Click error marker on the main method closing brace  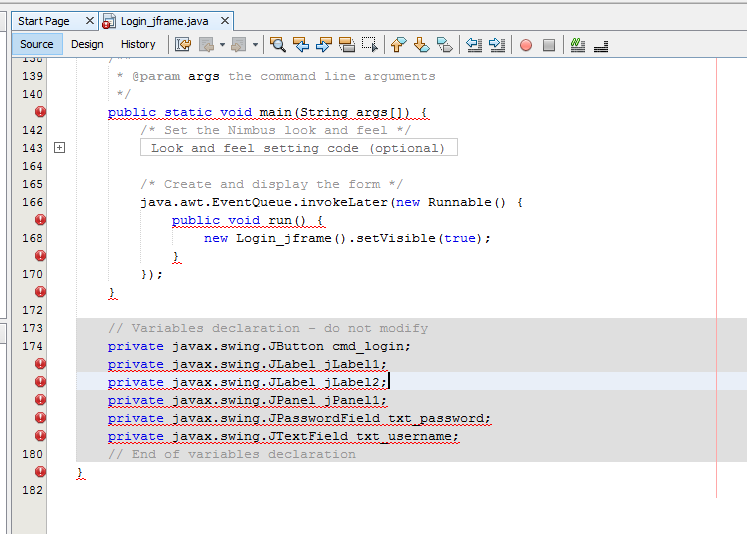40,292
